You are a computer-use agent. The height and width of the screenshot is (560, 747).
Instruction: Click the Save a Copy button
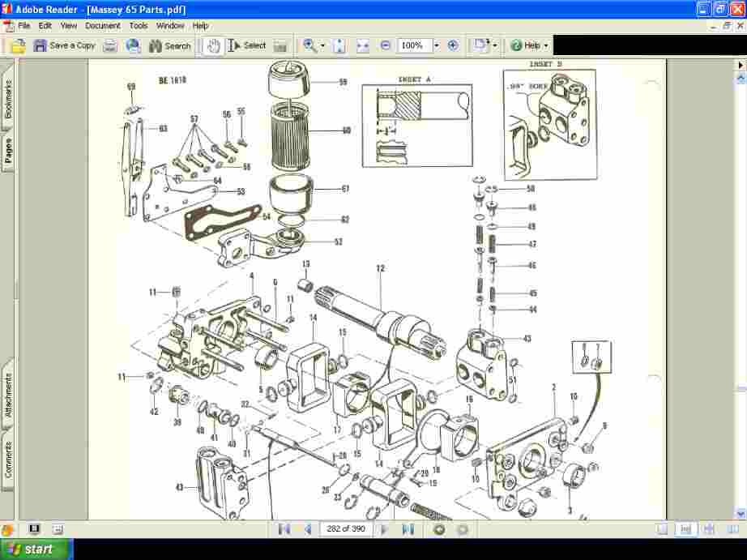pos(64,45)
